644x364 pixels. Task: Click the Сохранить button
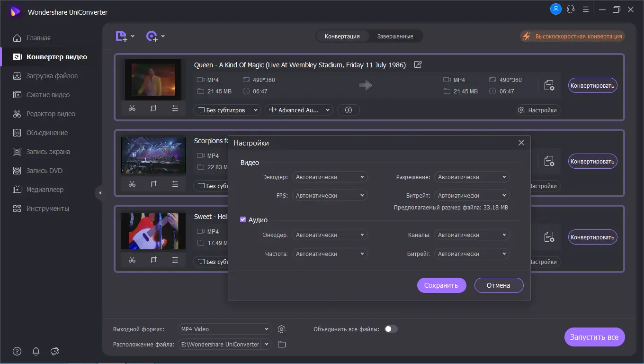[441, 285]
